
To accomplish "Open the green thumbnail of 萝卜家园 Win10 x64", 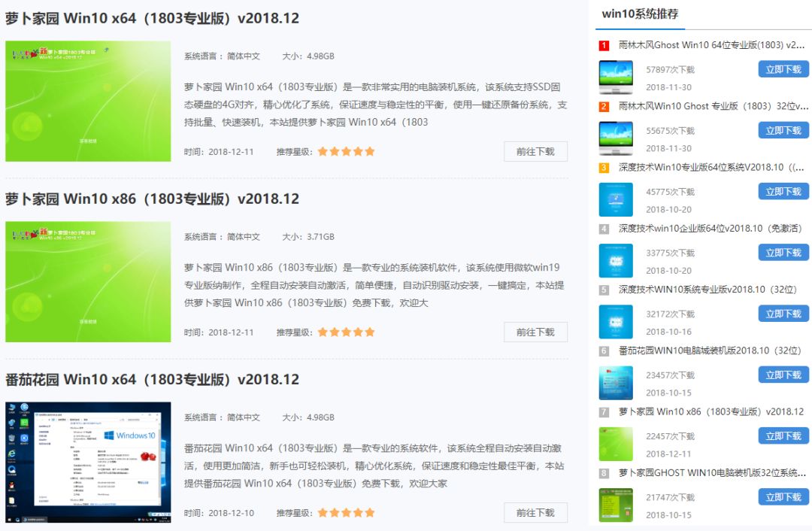I will coord(88,101).
